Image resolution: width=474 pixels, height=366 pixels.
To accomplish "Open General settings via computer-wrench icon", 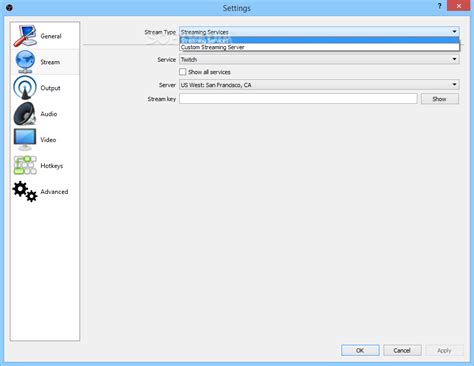I will (25, 36).
